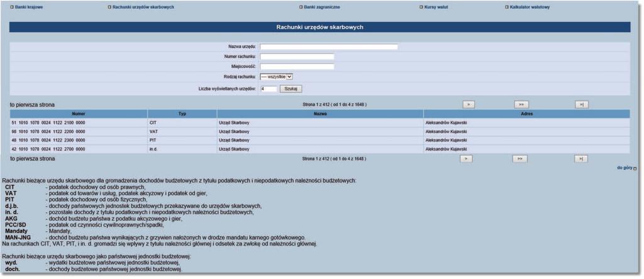Skip pages ahead with bottom >> button

[520, 159]
